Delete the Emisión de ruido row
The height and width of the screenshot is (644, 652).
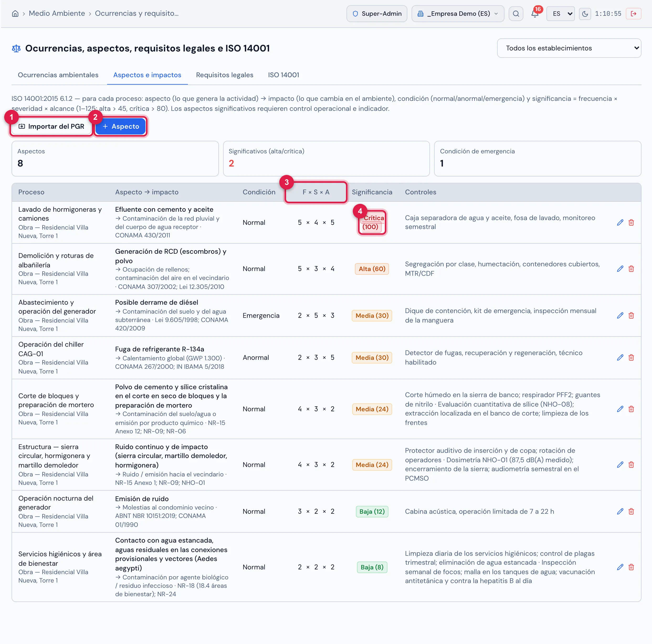pos(631,511)
